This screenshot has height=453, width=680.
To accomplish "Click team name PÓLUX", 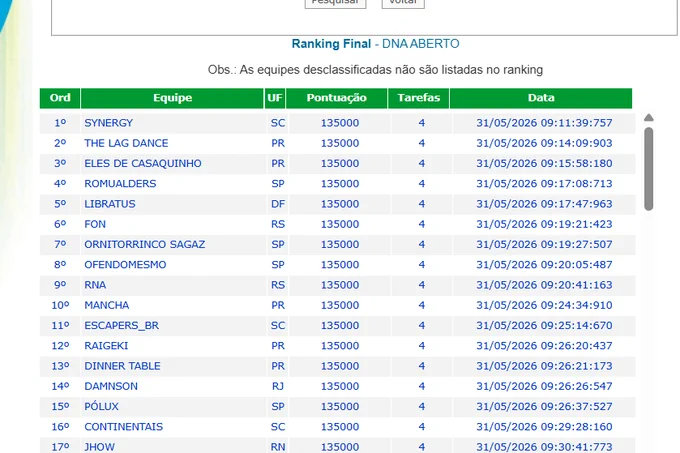I will (x=101, y=407).
